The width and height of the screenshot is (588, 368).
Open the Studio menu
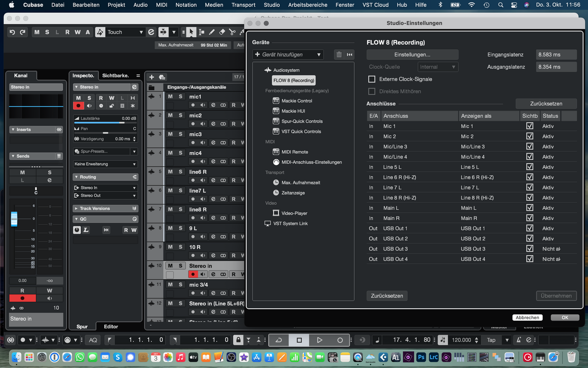pos(272,5)
